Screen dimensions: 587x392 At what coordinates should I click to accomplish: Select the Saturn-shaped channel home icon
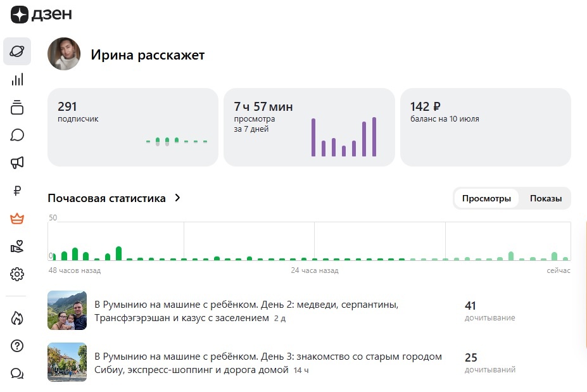tap(17, 51)
